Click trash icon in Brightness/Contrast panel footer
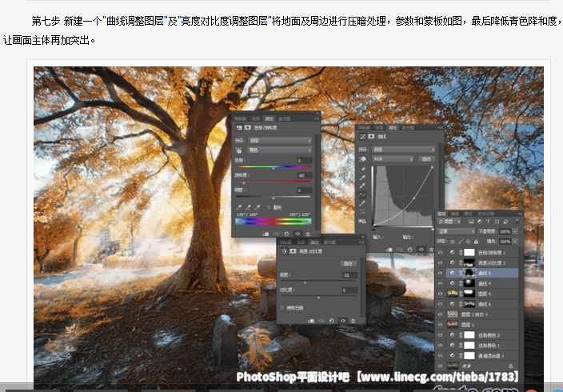The image size is (563, 392). (353, 321)
